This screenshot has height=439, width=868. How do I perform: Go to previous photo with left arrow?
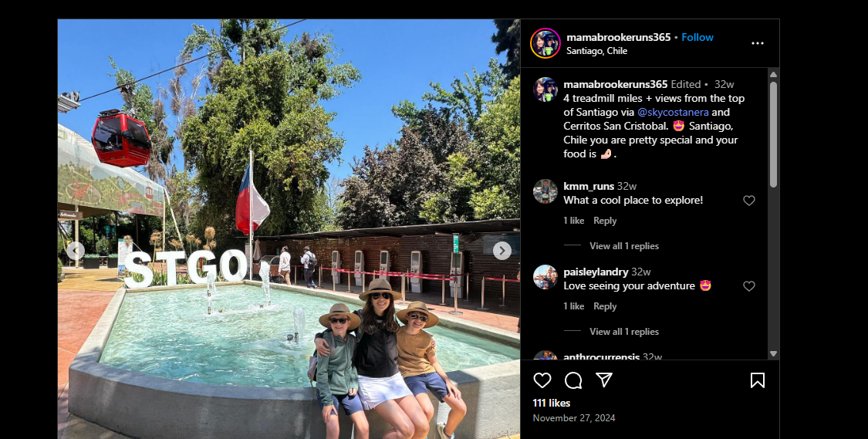point(76,251)
